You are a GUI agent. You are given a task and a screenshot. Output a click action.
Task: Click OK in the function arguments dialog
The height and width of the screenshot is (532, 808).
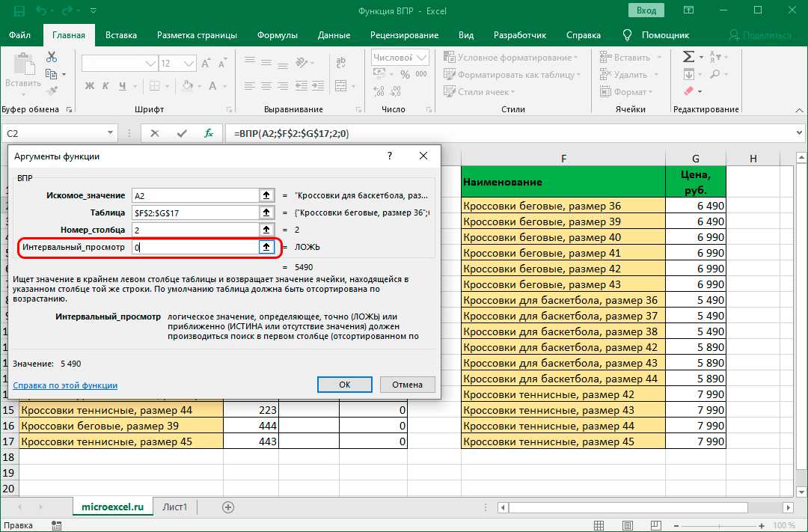tap(344, 385)
